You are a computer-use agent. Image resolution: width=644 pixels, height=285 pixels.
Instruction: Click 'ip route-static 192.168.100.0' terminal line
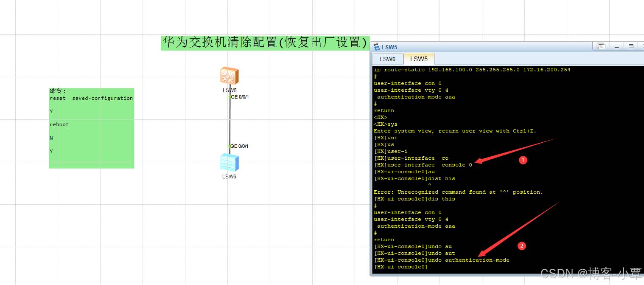tap(472, 70)
